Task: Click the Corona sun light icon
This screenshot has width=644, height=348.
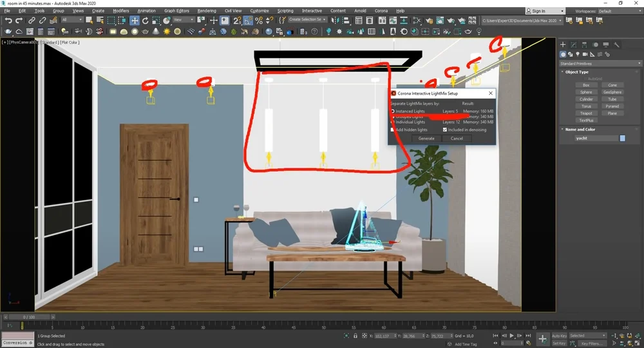Action: [166, 31]
